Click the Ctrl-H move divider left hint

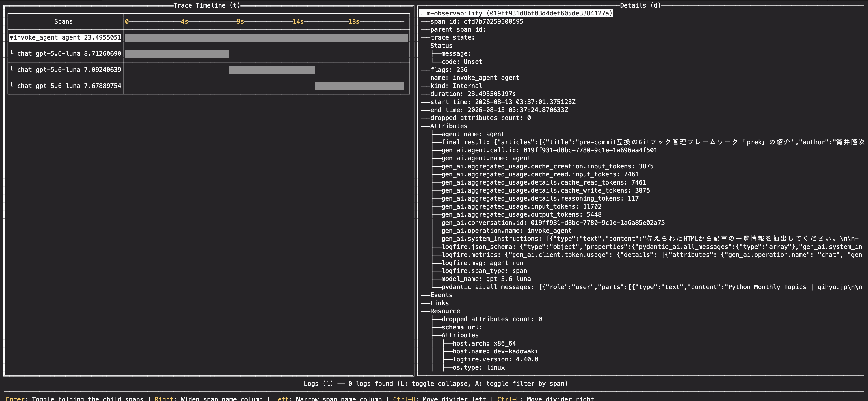coord(439,399)
